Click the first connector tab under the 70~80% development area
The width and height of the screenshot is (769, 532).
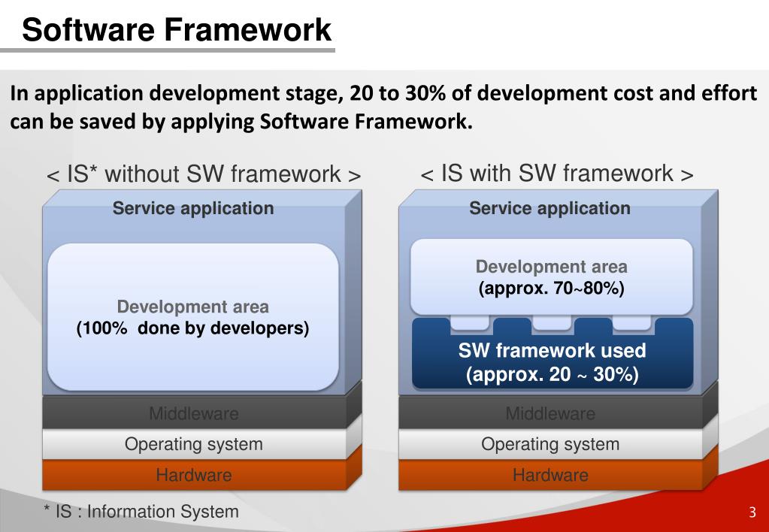point(470,322)
